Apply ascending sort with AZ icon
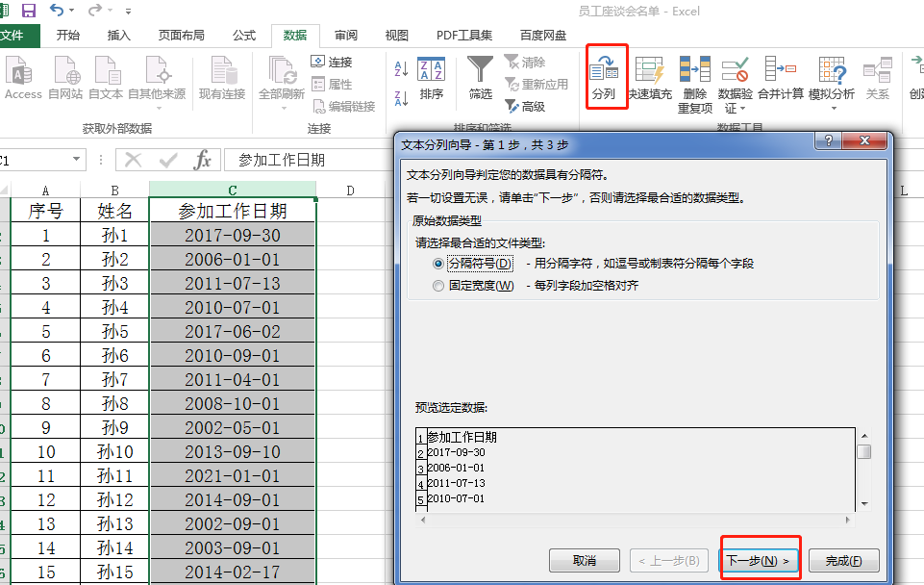The height and width of the screenshot is (585, 924). 401,68
